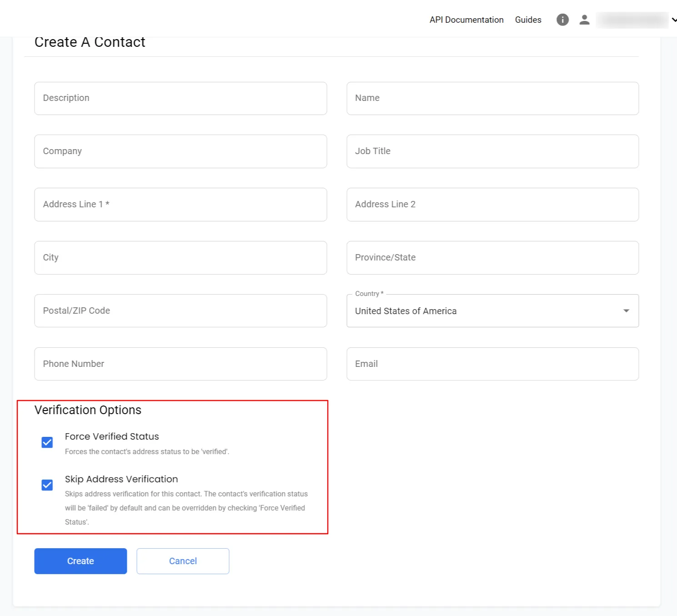
Task: Open API Documentation
Action: 466,20
